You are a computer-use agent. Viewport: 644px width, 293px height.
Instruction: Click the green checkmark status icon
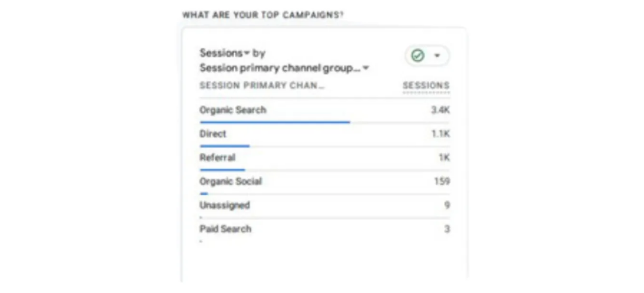(417, 56)
